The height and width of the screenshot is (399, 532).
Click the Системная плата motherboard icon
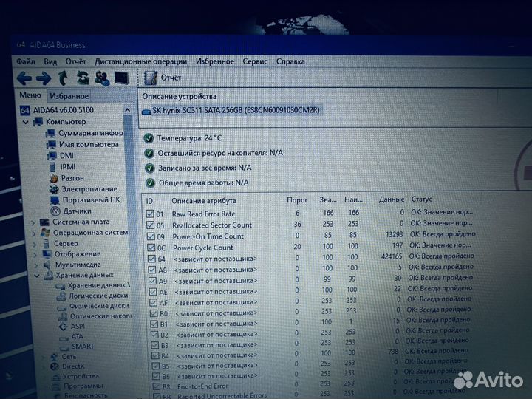tap(44, 222)
